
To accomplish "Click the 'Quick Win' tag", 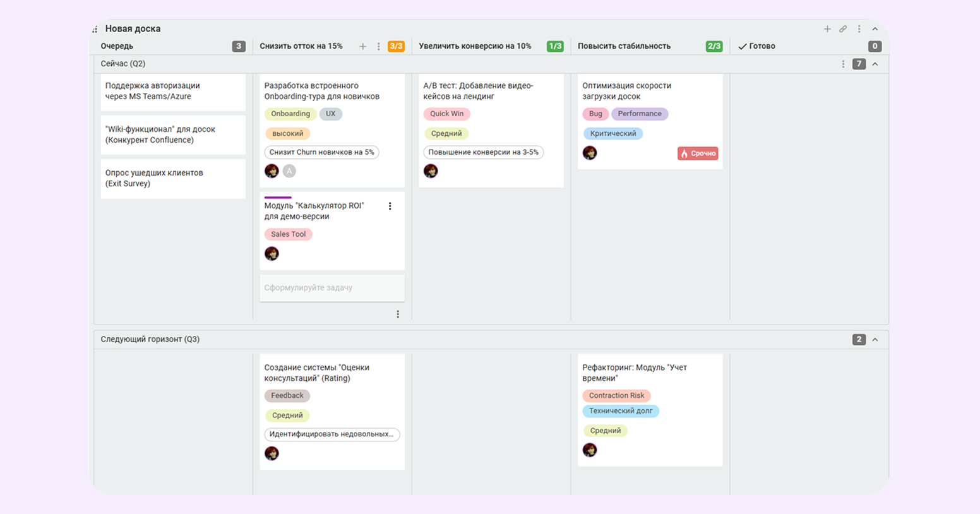I will point(446,114).
